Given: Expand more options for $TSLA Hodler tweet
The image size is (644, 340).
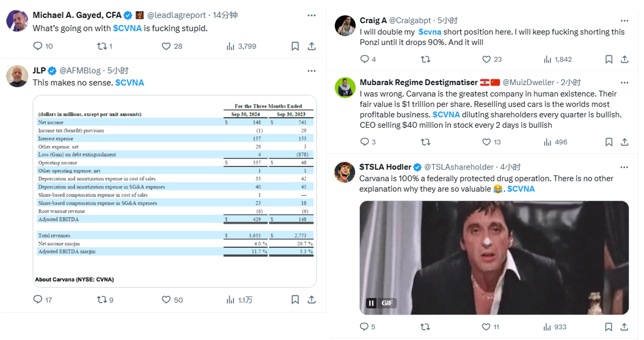Looking at the screenshot, I should point(624,167).
